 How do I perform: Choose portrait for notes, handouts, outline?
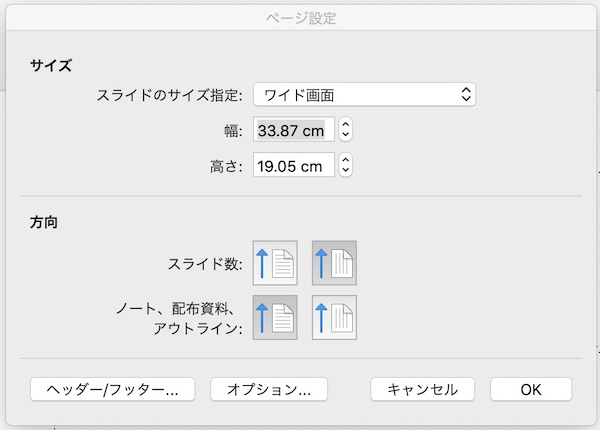(x=275, y=317)
